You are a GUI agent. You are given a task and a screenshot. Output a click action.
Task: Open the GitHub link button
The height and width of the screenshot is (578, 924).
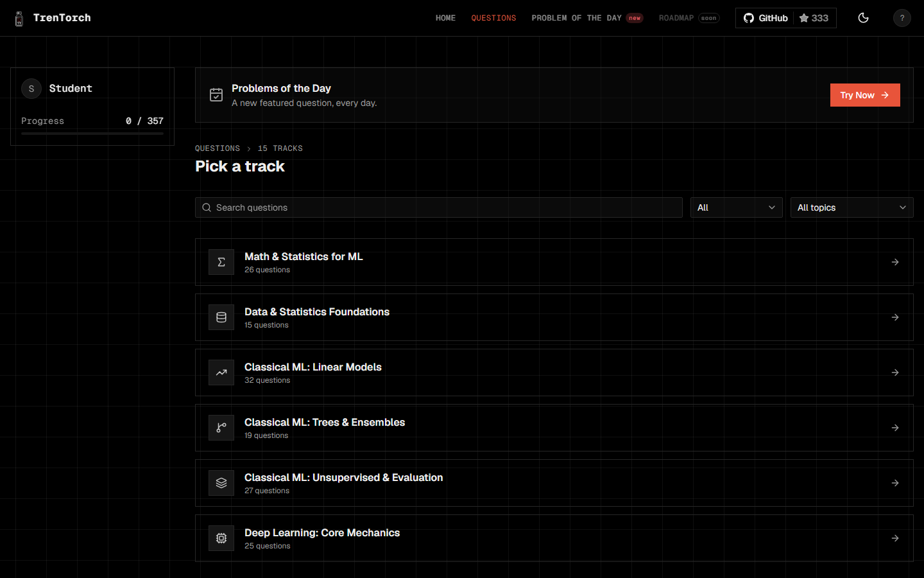tap(786, 18)
